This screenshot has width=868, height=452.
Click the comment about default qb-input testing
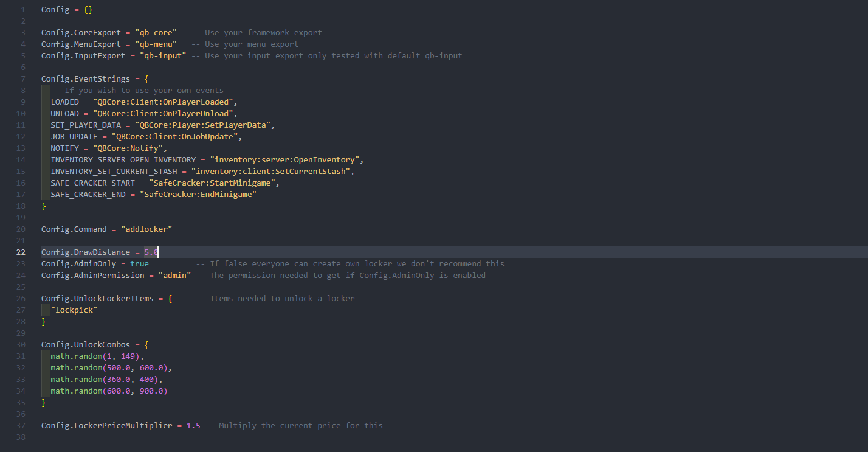coord(326,56)
